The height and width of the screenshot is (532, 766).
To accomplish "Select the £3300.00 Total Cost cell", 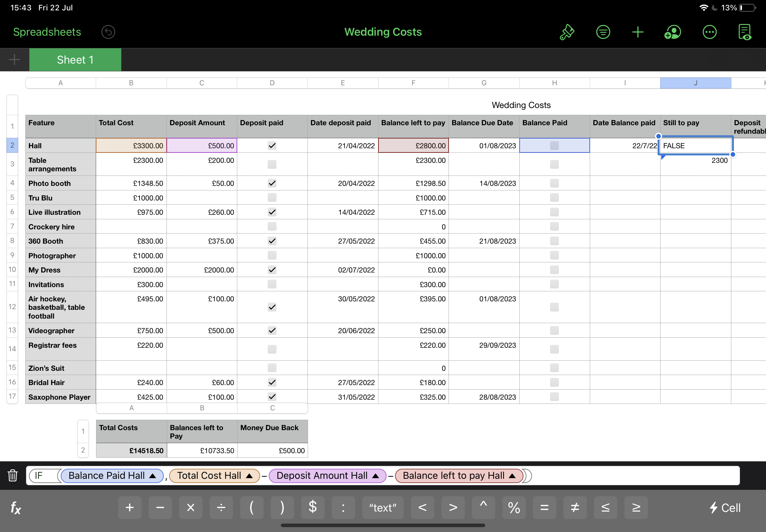I will click(131, 146).
